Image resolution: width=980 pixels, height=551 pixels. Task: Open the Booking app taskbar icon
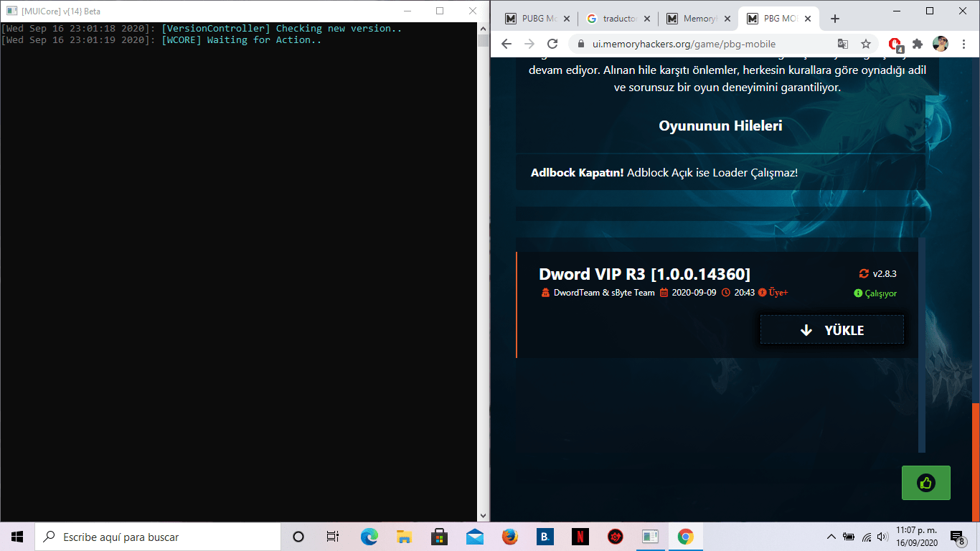545,537
